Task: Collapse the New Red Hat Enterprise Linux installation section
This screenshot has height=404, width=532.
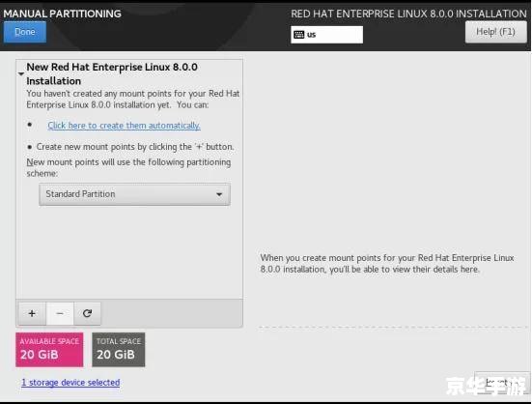Action: 21,73
